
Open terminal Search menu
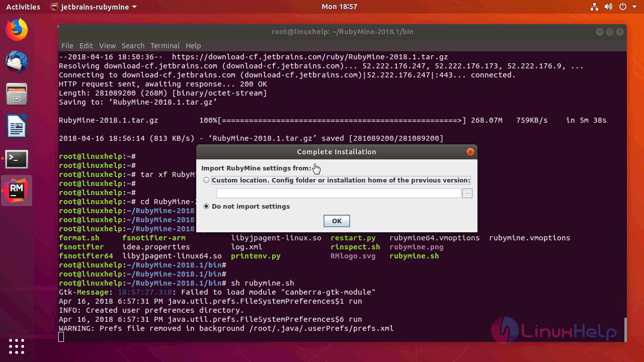pyautogui.click(x=133, y=45)
